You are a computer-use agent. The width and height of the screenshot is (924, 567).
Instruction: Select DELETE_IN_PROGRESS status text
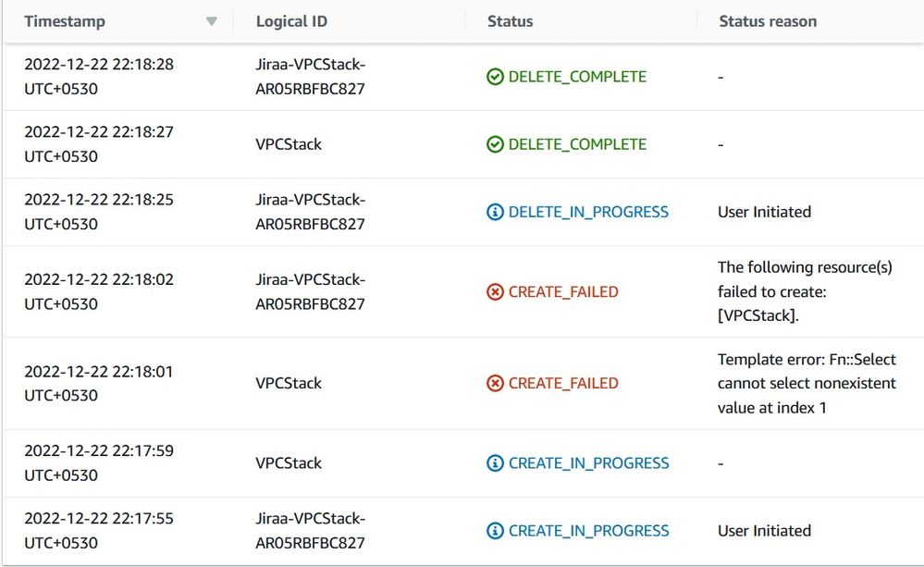pyautogui.click(x=588, y=212)
